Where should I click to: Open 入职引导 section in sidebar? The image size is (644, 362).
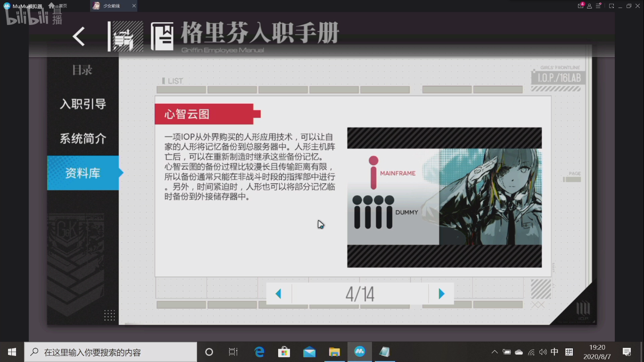83,104
